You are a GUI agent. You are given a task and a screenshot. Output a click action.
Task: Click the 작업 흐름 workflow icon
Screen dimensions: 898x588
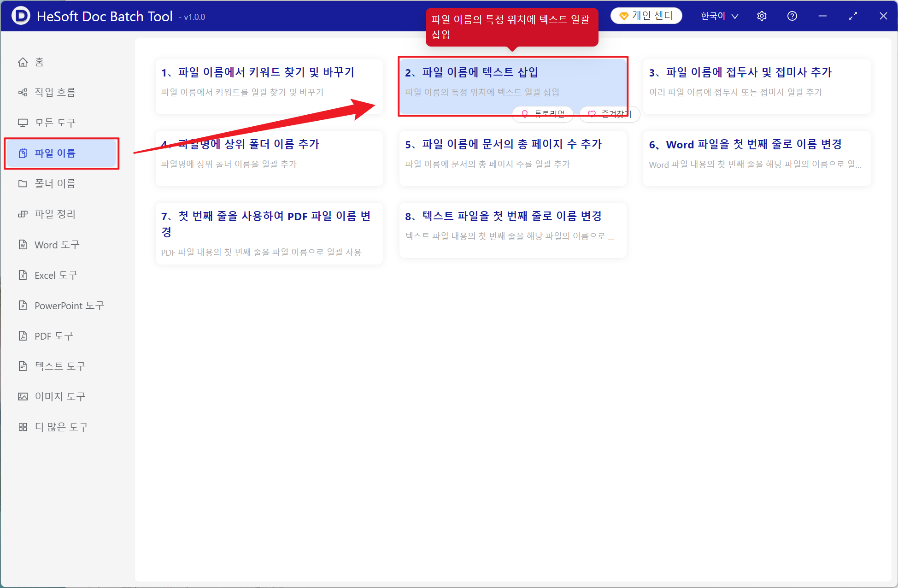point(23,92)
